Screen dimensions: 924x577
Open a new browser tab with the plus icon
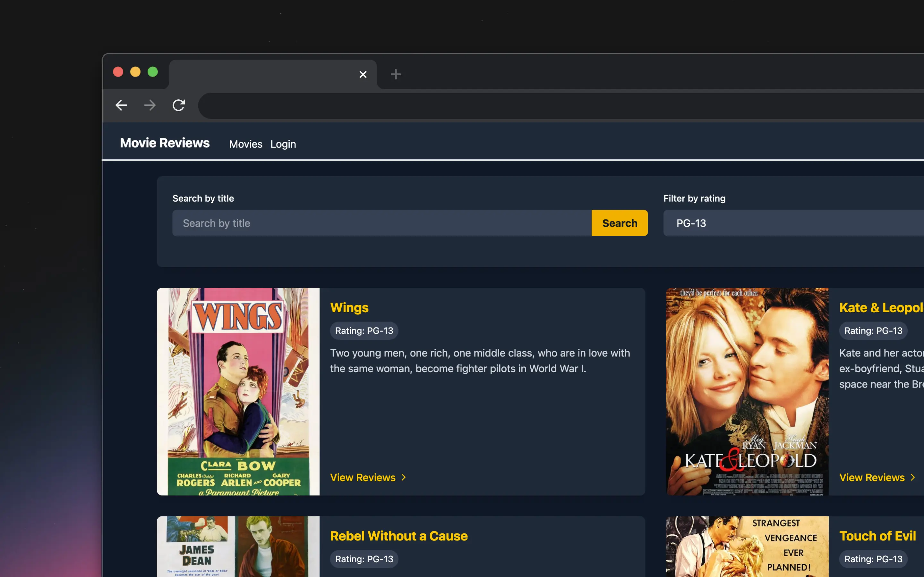coord(395,74)
